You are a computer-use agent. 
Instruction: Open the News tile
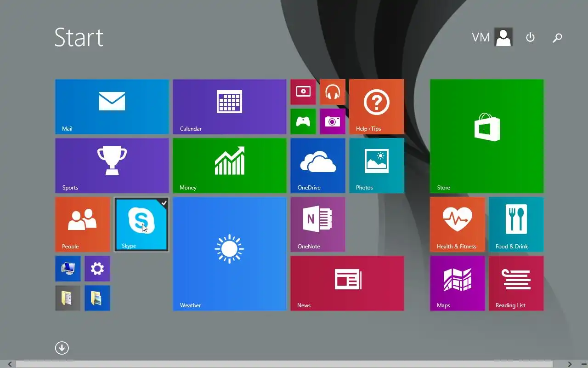click(x=347, y=283)
